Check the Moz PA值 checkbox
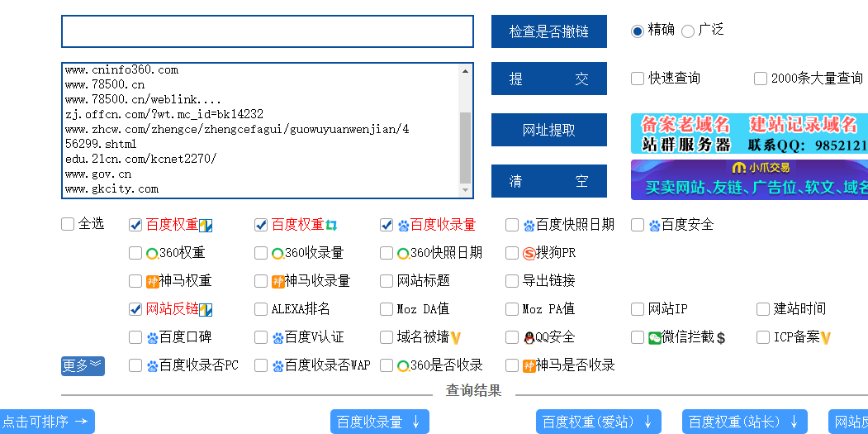Screen dimensions: 868x434 pyautogui.click(x=512, y=308)
